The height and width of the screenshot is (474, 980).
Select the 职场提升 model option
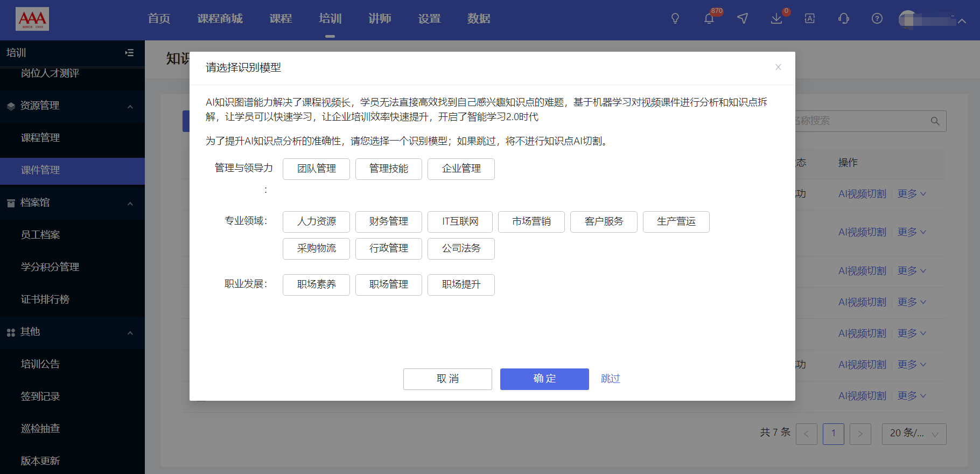click(x=461, y=284)
